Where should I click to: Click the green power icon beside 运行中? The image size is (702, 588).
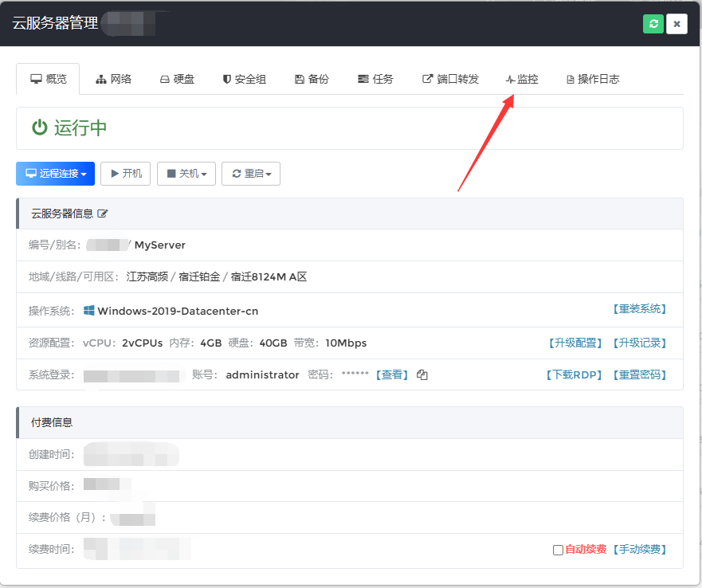coord(39,127)
